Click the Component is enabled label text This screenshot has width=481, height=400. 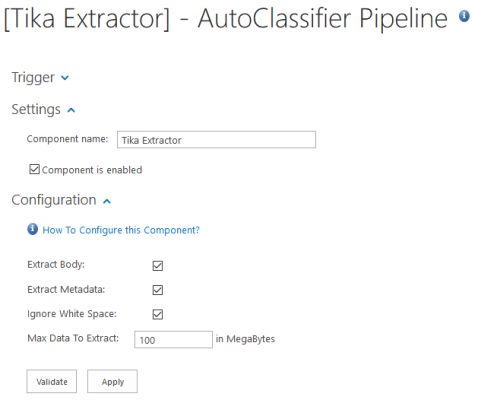coord(92,170)
